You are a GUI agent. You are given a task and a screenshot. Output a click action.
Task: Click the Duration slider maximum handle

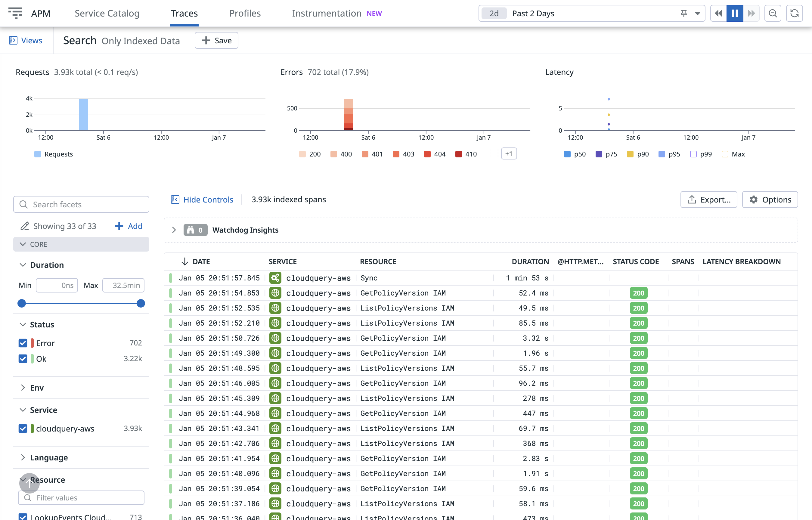tap(141, 303)
